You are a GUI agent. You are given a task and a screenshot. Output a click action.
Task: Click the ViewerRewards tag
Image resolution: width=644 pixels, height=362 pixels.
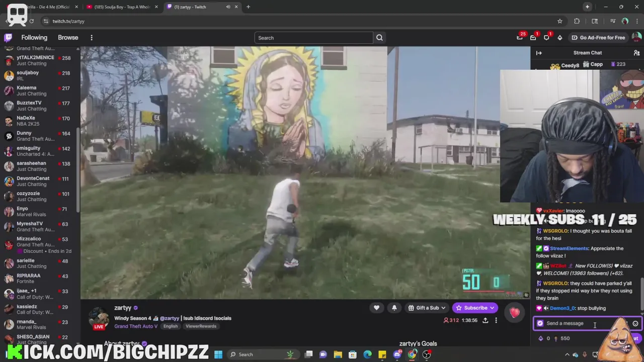tap(201, 326)
